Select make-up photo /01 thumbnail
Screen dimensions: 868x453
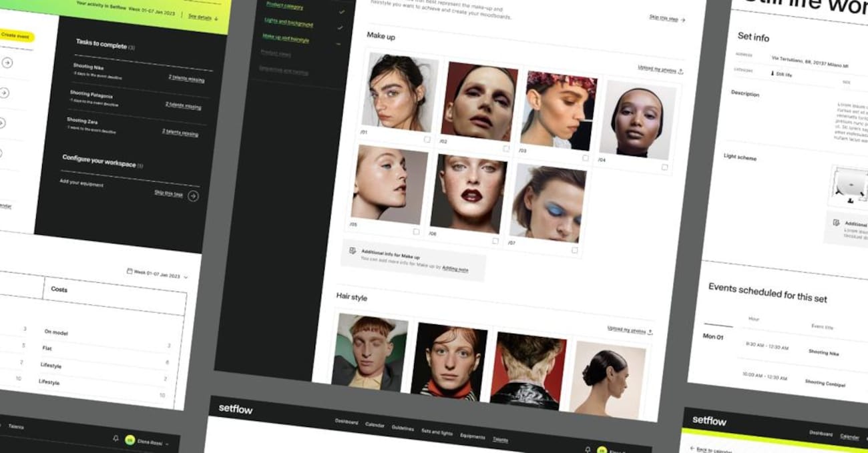point(400,93)
